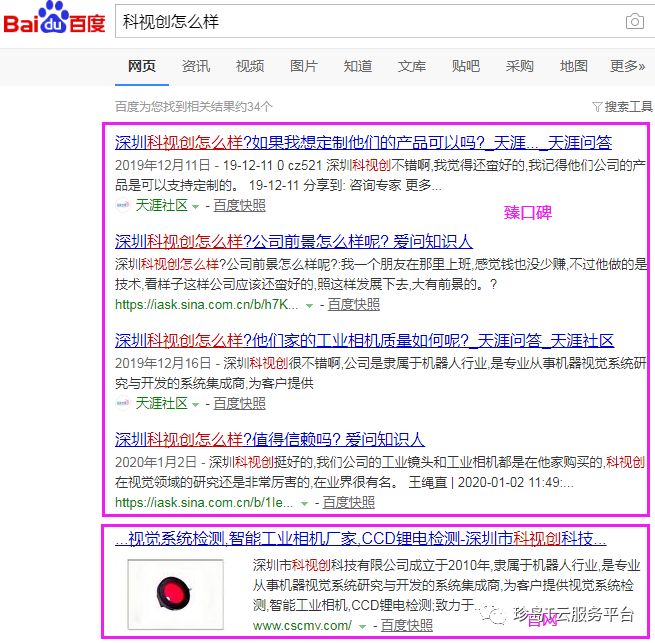The width and height of the screenshot is (655, 643).
Task: Click the red lens product thumbnail
Action: click(x=175, y=594)
